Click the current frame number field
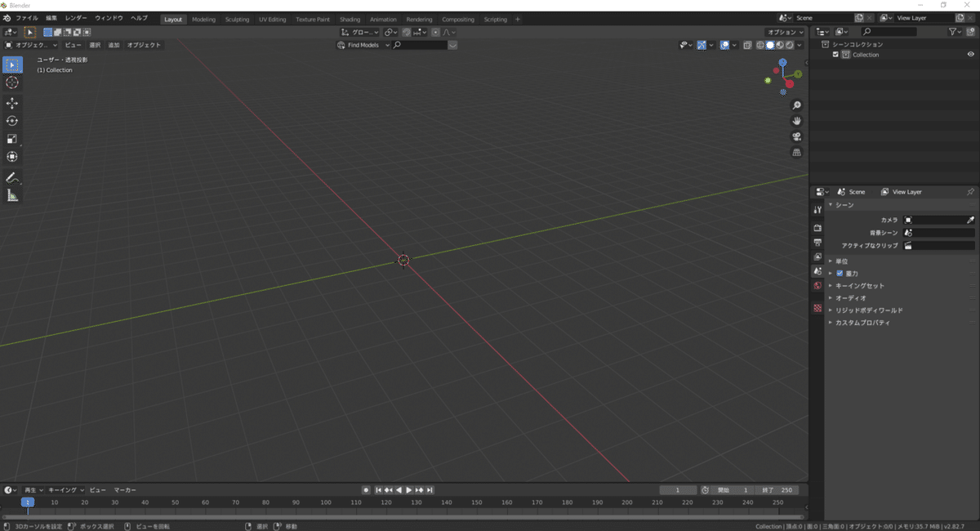 click(x=678, y=490)
